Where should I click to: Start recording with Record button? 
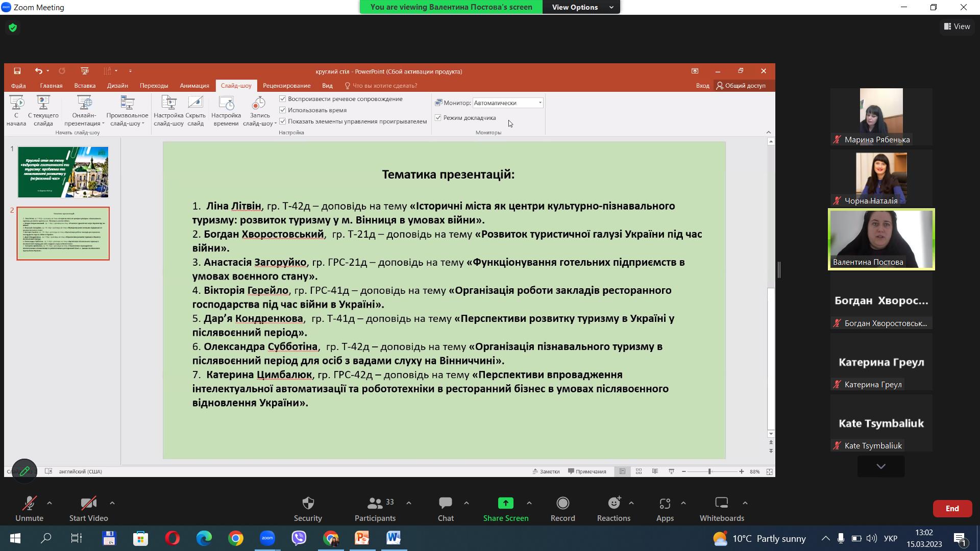click(562, 504)
